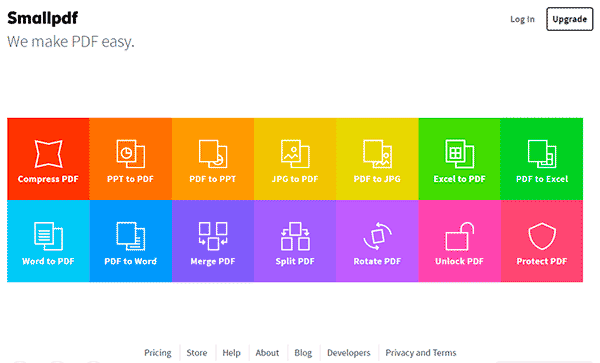Open the Compress PDF tool icon
600x363 pixels.
[x=48, y=154]
